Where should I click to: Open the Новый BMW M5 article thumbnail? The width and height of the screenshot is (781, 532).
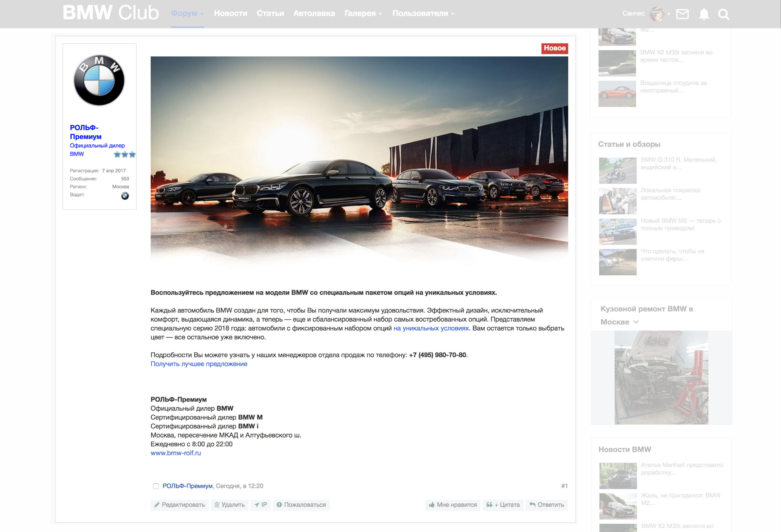click(x=618, y=231)
